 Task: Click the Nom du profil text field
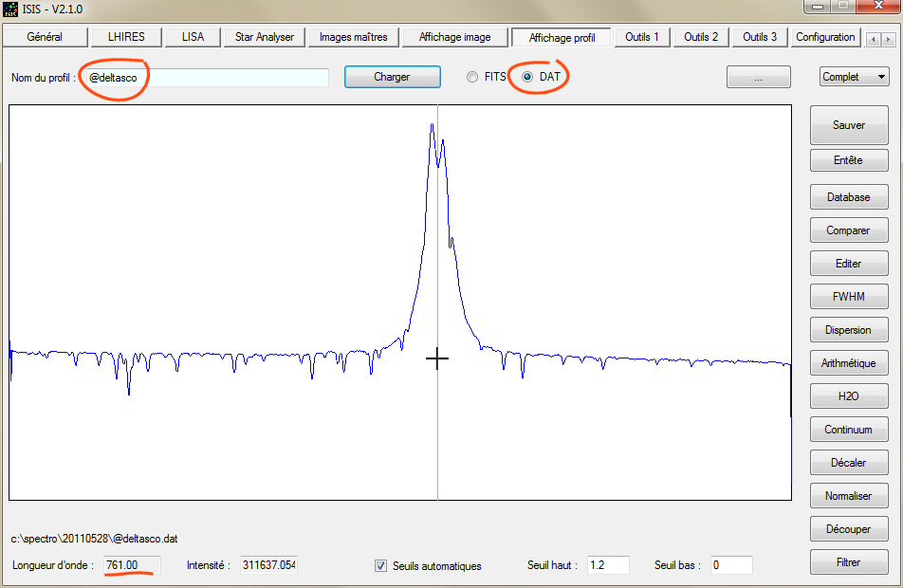pos(205,78)
